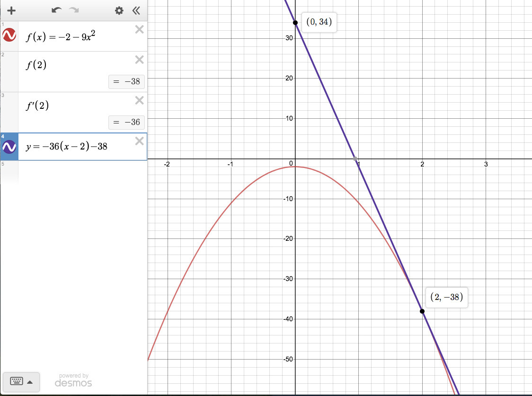The image size is (532, 396).
Task: Open the expression list settings gear
Action: (119, 10)
